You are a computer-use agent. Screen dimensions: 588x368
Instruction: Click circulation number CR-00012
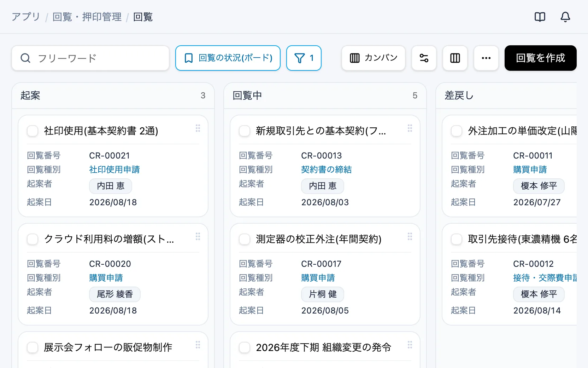[534, 264]
